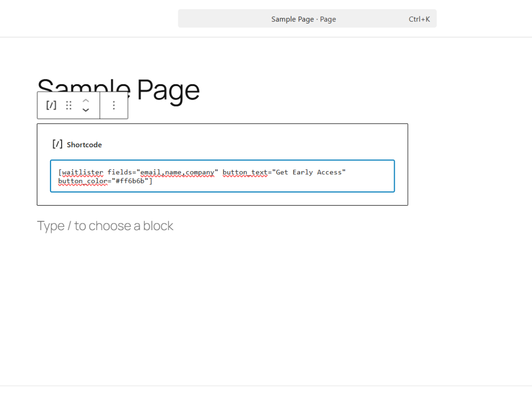Move the Shortcode block down
The image size is (532, 399).
(x=86, y=110)
